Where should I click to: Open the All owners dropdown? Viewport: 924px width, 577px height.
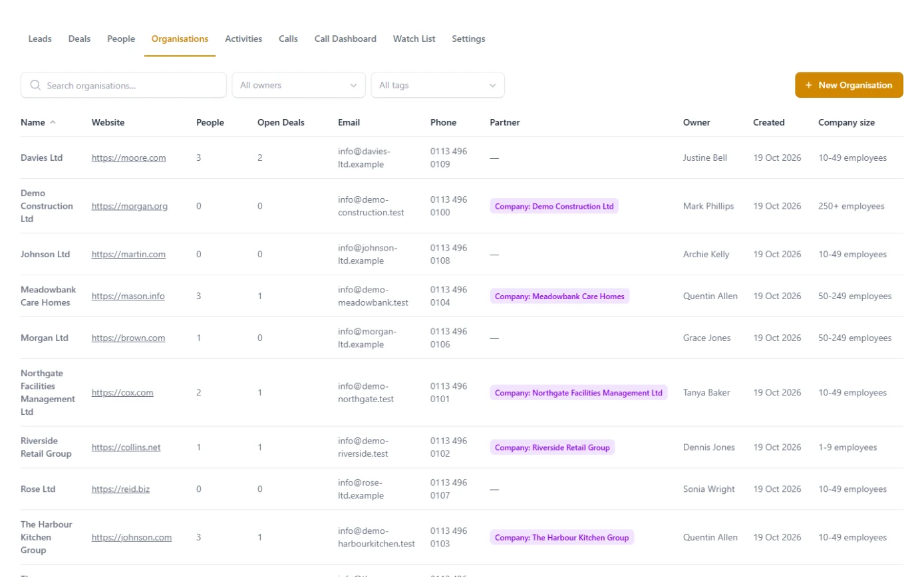click(x=299, y=85)
